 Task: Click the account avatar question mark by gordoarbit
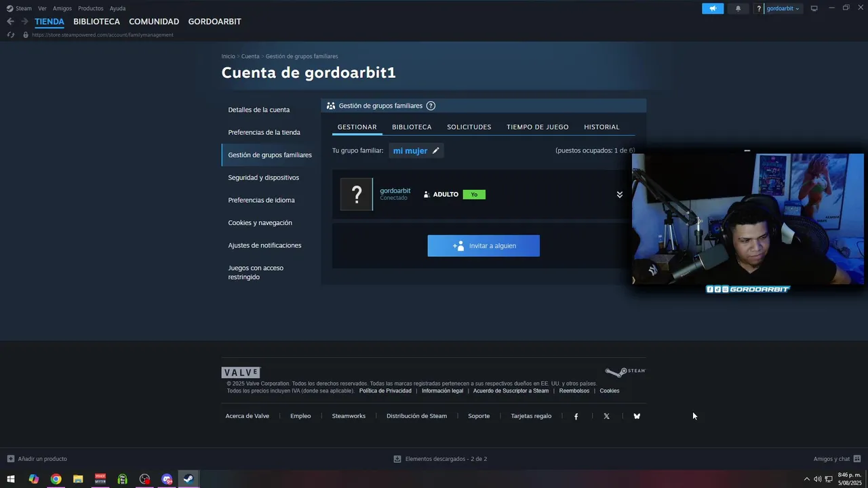pyautogui.click(x=759, y=9)
